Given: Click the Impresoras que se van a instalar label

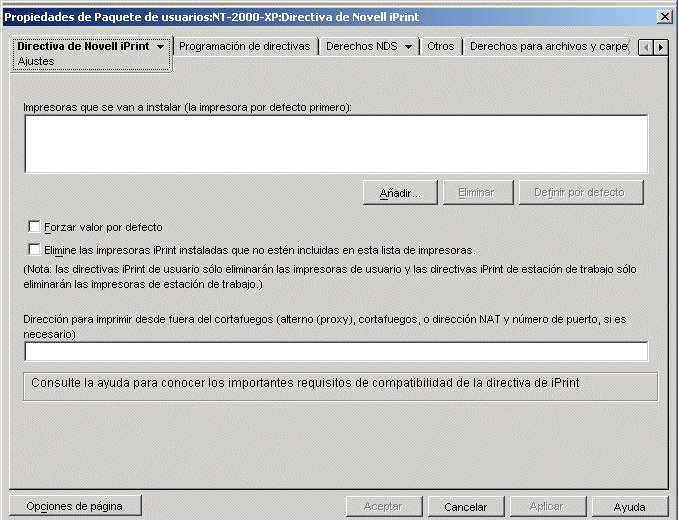Looking at the screenshot, I should coord(187,107).
